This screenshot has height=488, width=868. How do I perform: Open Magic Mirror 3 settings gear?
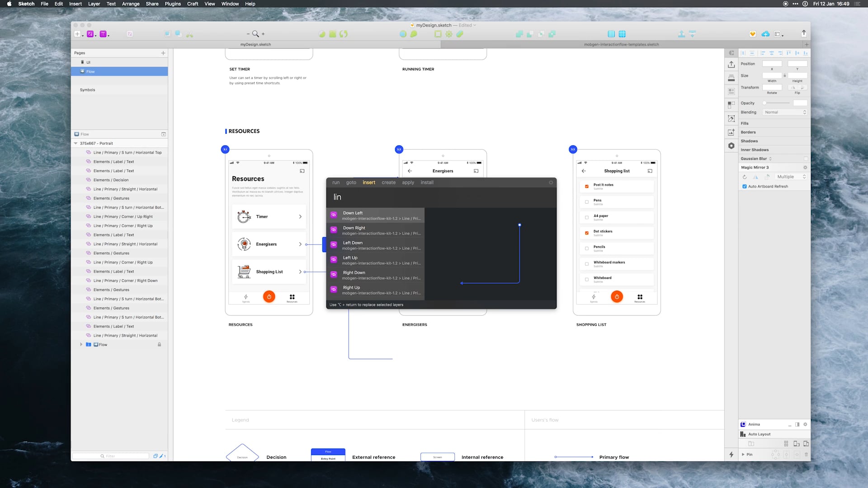[x=805, y=168]
